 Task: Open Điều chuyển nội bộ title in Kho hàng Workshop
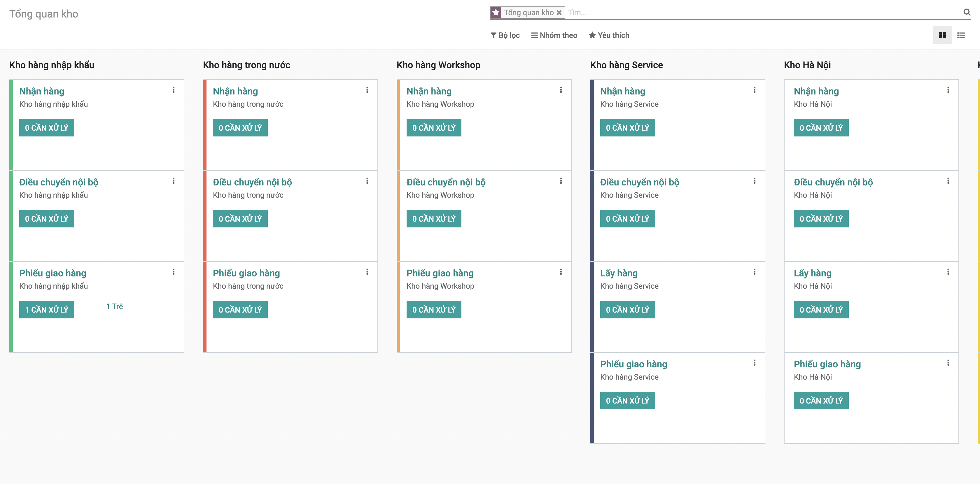click(x=445, y=182)
